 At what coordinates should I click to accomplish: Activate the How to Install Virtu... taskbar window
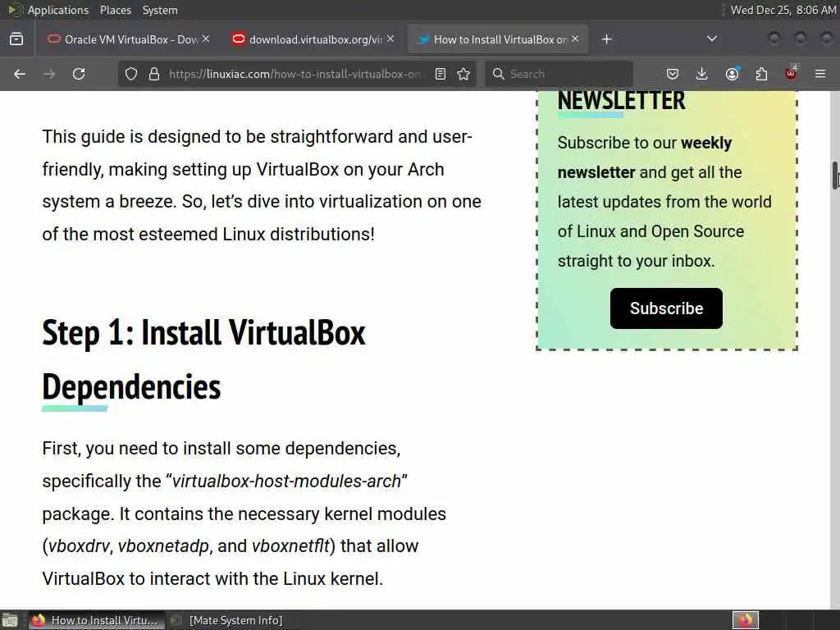(x=97, y=621)
